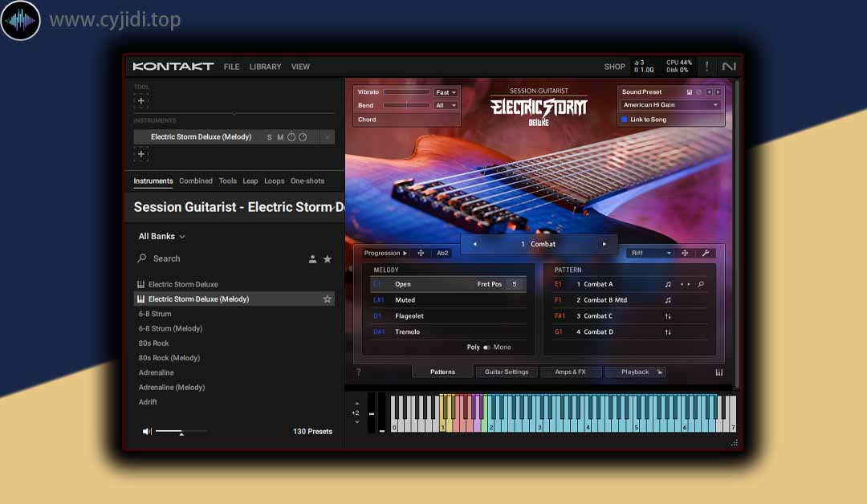Open the mixer bars icon beside Playback

718,372
